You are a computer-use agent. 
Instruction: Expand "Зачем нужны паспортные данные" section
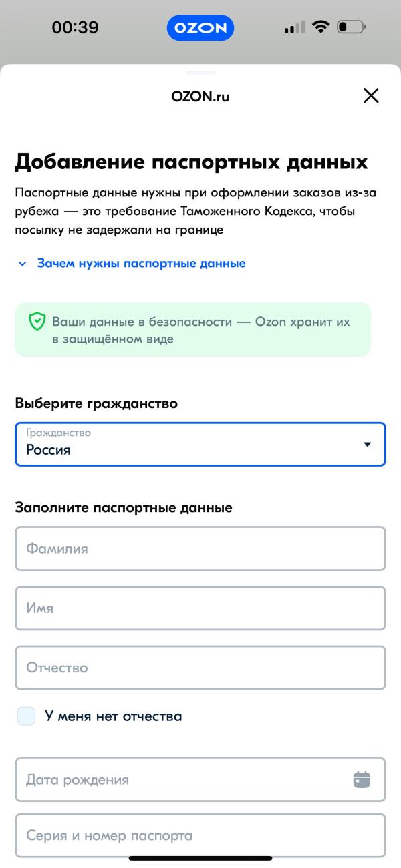tap(141, 263)
